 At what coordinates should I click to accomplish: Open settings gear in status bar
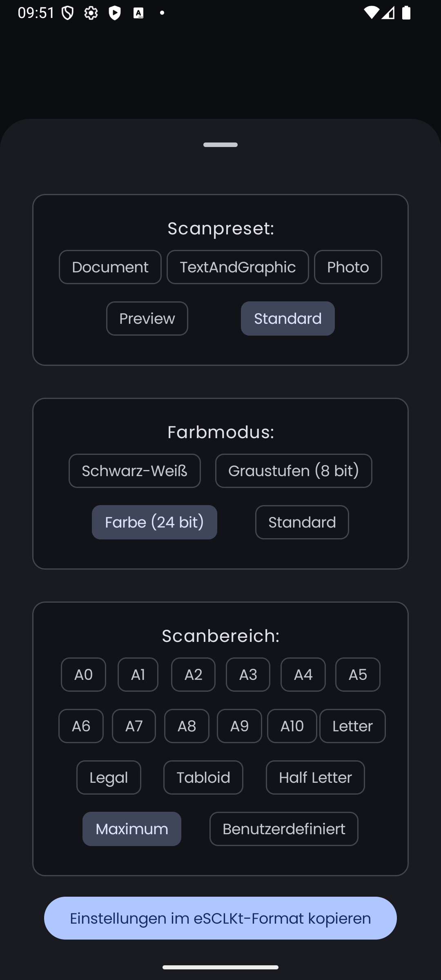(x=91, y=13)
